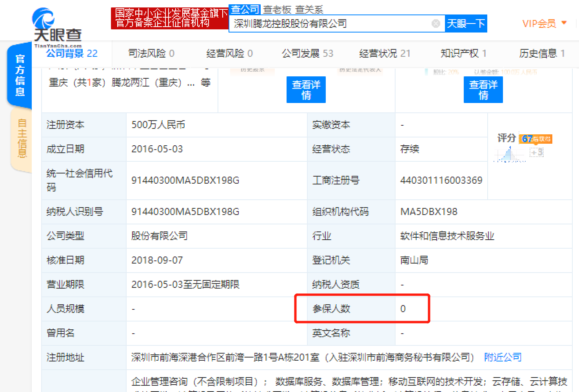
Task: Select the 软件和信息技术服务业 industry value
Action: coord(447,236)
